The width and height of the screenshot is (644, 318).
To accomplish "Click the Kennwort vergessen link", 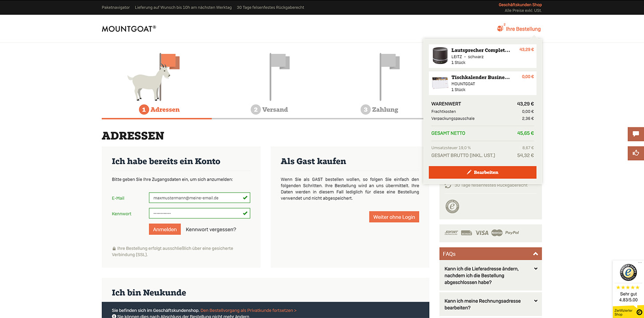I will 211,229.
